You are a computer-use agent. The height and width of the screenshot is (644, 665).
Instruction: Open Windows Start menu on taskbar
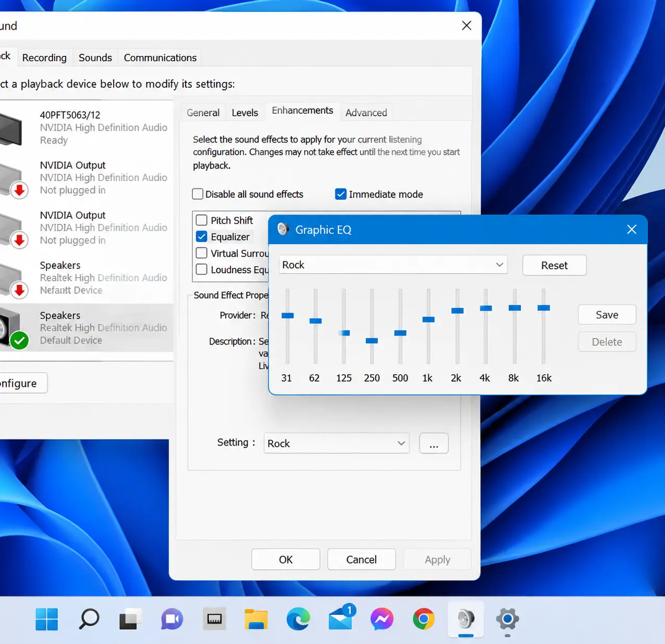46,619
